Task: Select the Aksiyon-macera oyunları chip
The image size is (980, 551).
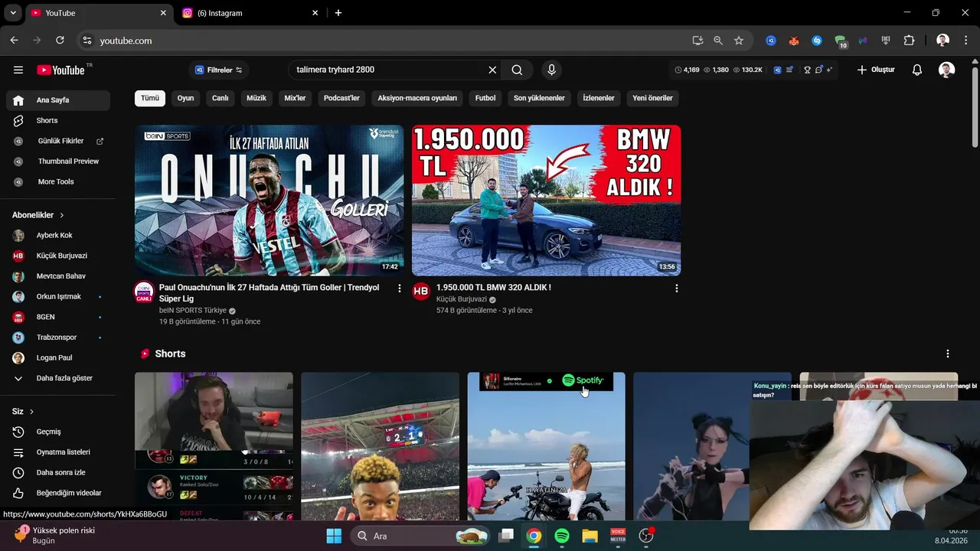Action: click(417, 98)
